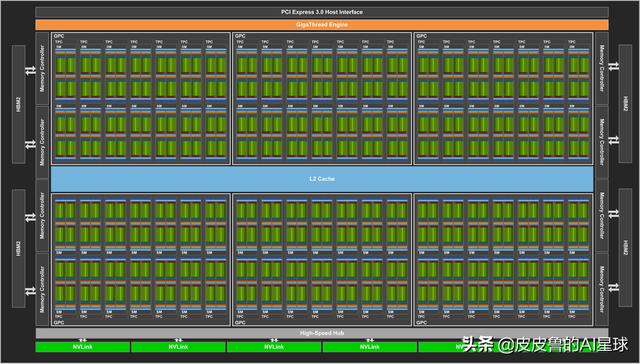Select the bottommost right Memory Controller block

(x=602, y=289)
